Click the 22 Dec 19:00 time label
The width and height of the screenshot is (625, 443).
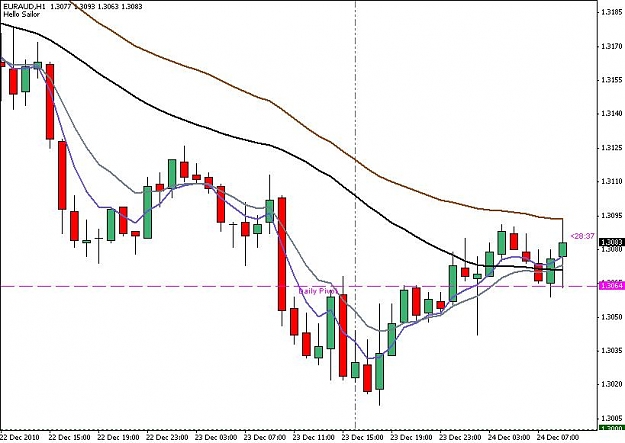click(x=118, y=437)
